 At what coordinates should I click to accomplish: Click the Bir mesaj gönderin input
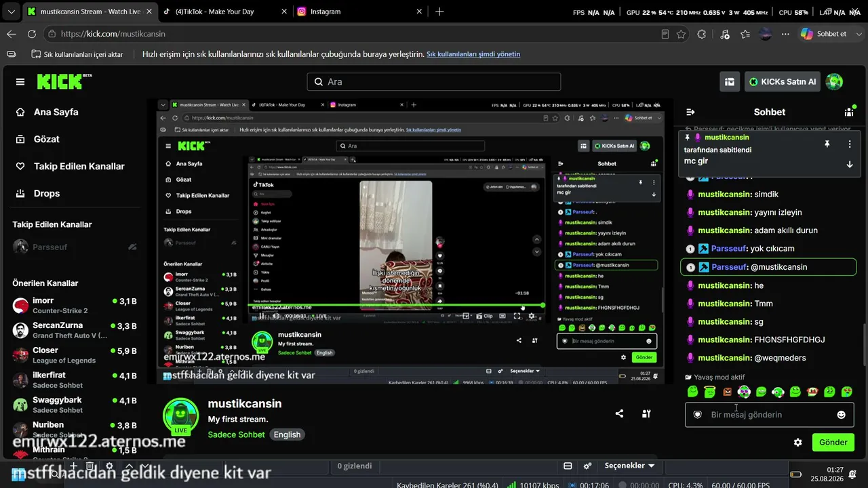(x=769, y=415)
